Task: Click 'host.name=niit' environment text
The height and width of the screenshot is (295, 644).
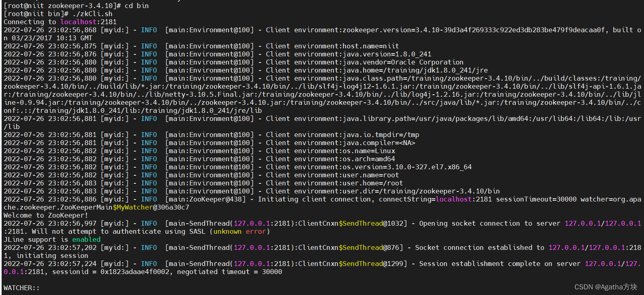Action: tap(371, 46)
